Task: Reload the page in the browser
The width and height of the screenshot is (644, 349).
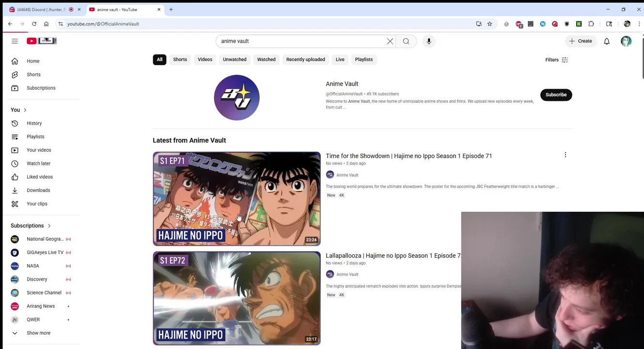Action: point(34,24)
